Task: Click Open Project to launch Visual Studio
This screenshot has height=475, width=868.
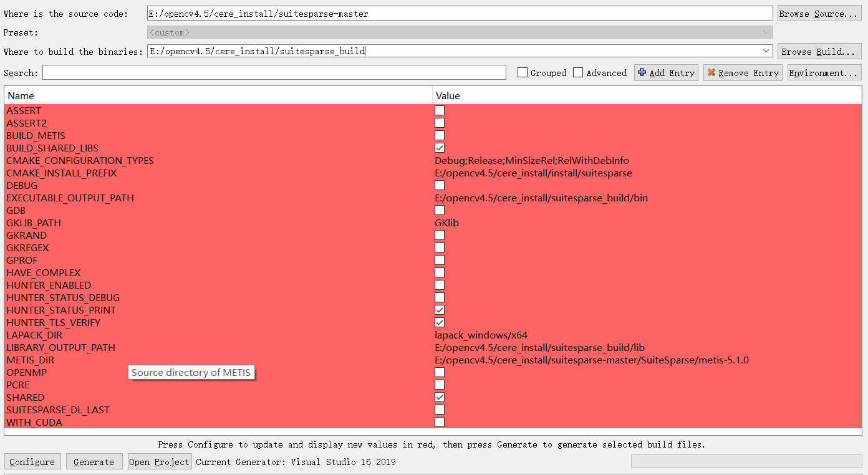Action: [159, 461]
